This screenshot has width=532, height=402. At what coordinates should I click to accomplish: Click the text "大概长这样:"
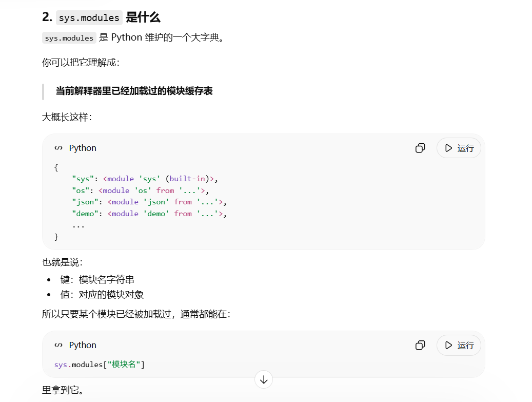click(x=67, y=117)
